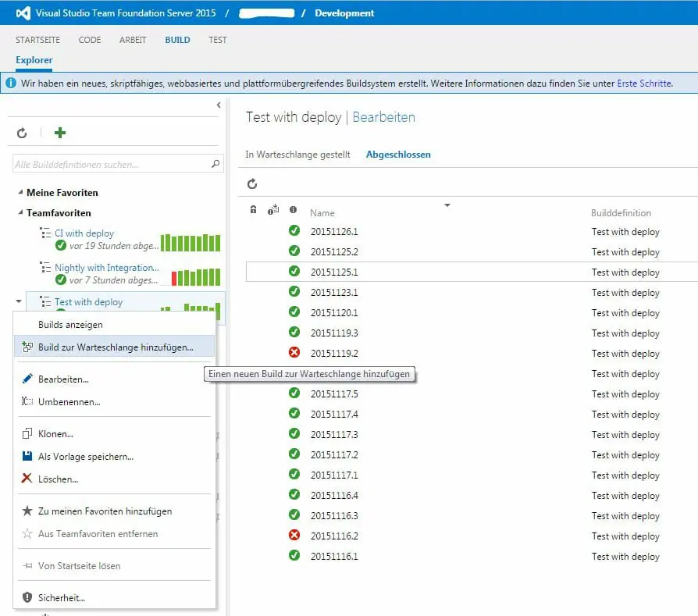This screenshot has height=616, width=698.
Task: Click the clone icon beside Klonen
Action: coord(27,433)
